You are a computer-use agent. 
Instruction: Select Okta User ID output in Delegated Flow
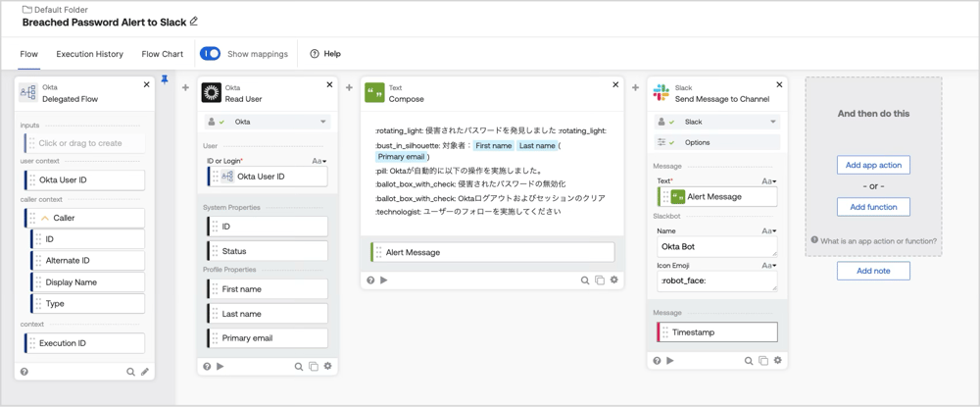84,180
